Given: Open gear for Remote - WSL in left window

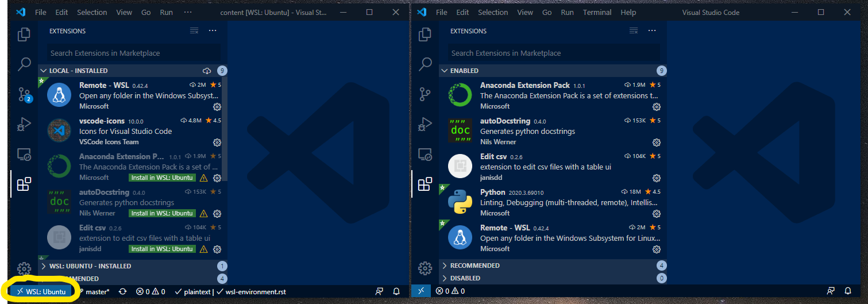Looking at the screenshot, I should point(217,107).
